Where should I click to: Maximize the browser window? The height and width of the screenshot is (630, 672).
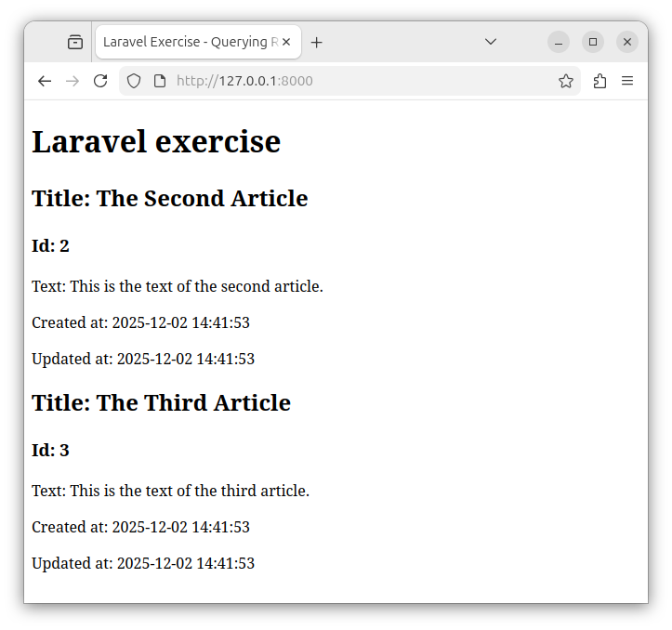tap(593, 42)
